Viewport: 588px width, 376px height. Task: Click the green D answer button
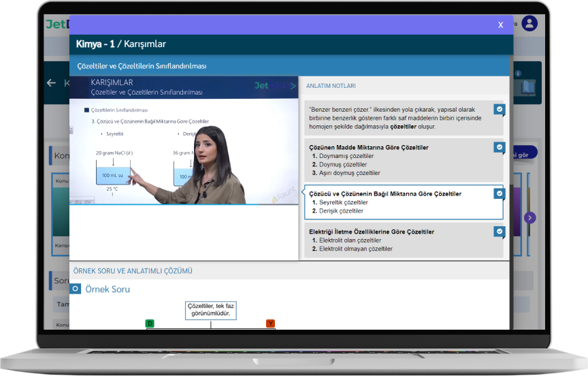click(150, 324)
